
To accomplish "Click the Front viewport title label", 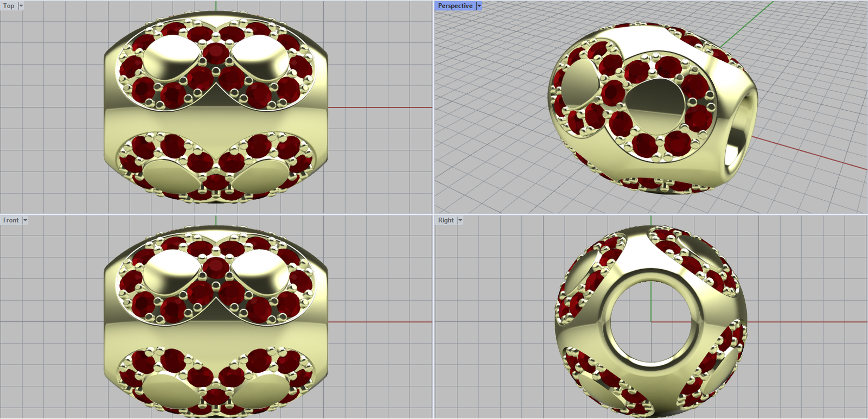I will click(10, 220).
